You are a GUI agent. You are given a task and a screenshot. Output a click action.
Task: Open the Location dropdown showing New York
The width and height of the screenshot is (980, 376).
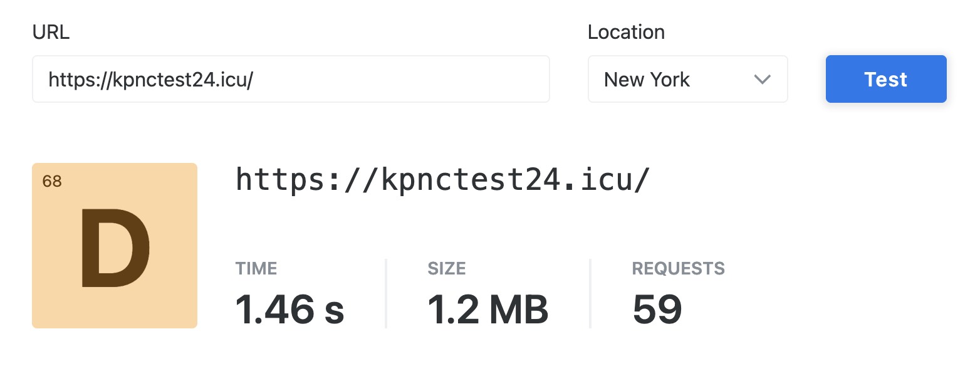687,79
